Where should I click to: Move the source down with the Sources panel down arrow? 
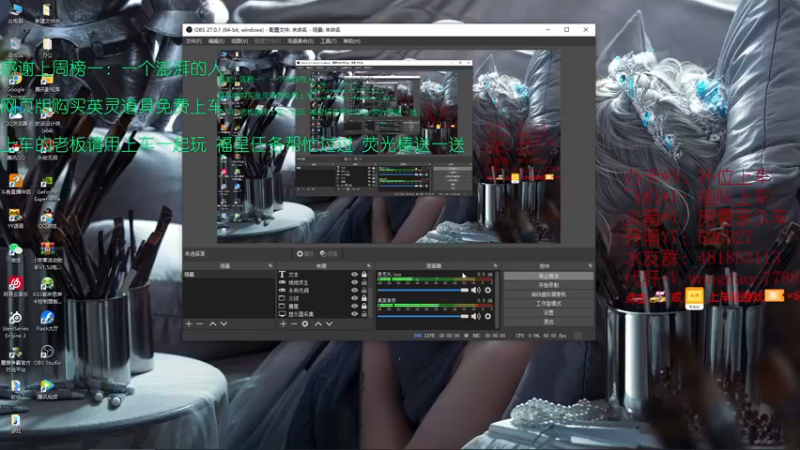click(x=329, y=324)
